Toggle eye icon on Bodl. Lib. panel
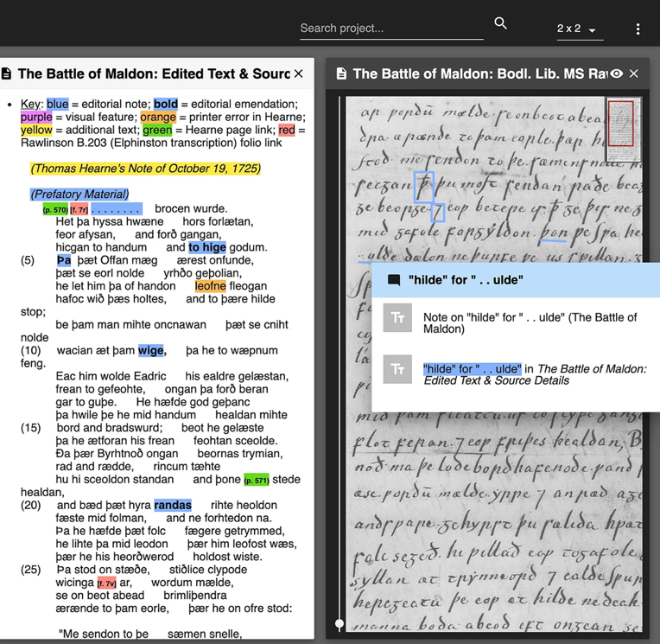The width and height of the screenshot is (660, 644). tap(617, 73)
